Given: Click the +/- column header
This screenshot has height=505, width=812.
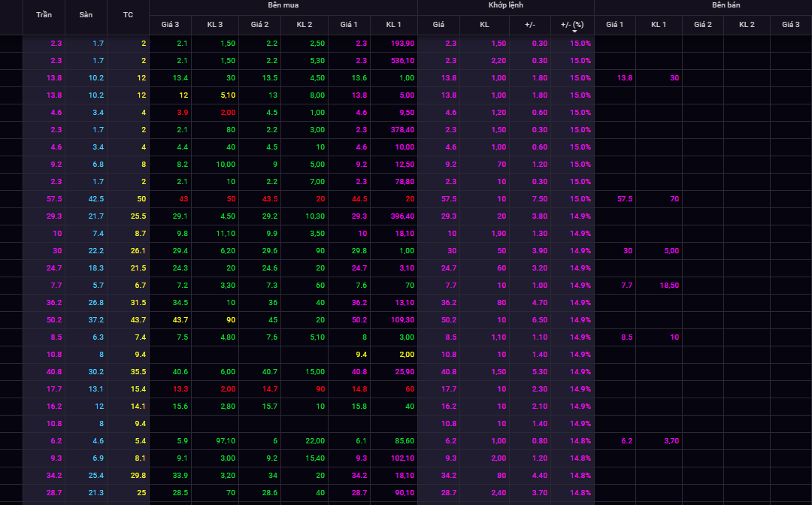Looking at the screenshot, I should click(530, 25).
